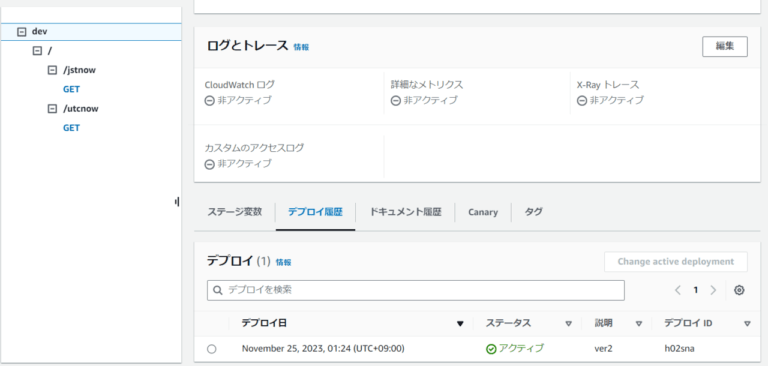The image size is (768, 366).
Task: Click the green アクティブ status check icon
Action: [491, 349]
